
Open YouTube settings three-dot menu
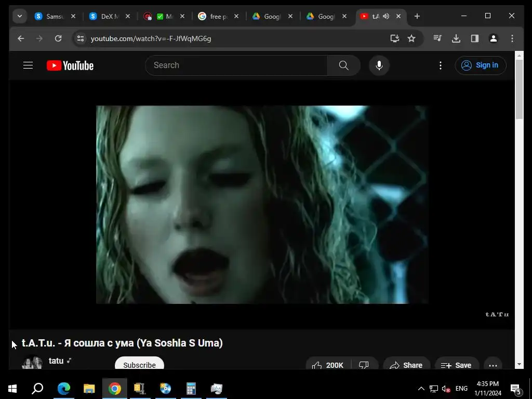(441, 65)
